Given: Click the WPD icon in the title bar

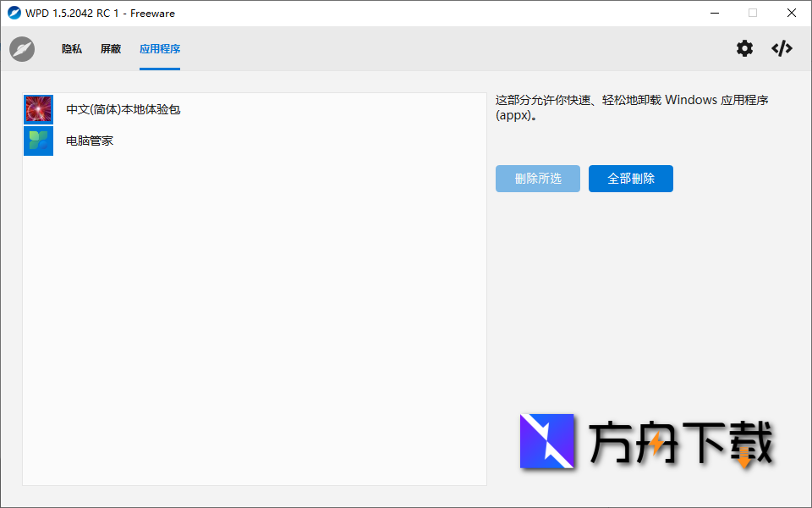Looking at the screenshot, I should (x=12, y=13).
